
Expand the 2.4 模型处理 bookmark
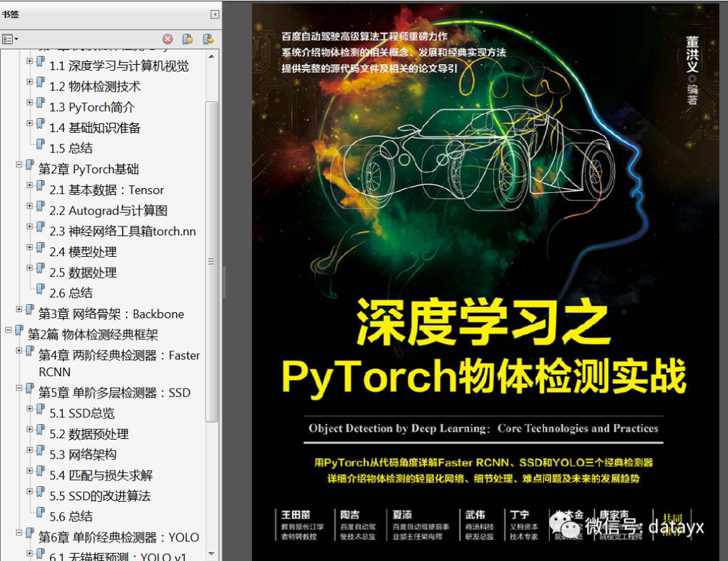pyautogui.click(x=30, y=247)
